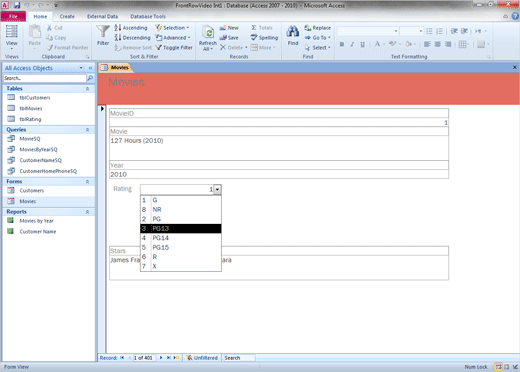Close the Movies form with X
520x372 pixels.
(x=515, y=67)
